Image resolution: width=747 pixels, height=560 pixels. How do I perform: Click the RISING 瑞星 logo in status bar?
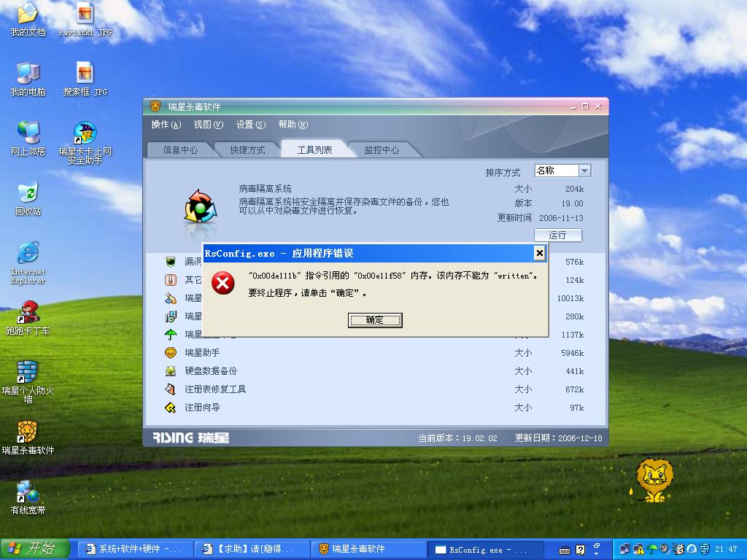(191, 437)
